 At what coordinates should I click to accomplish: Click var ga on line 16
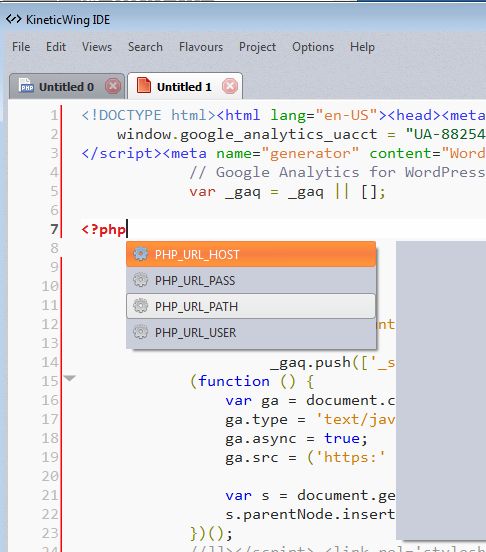(252, 401)
